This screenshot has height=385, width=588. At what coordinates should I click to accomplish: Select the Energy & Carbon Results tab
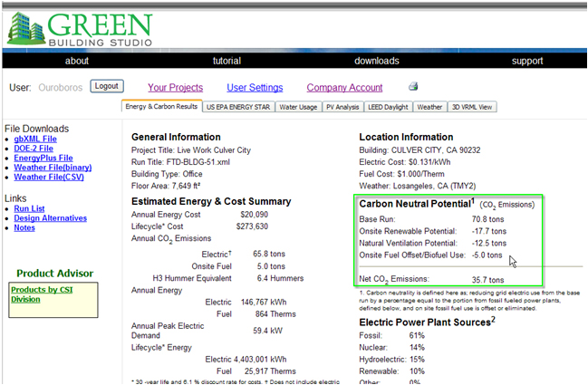point(161,107)
